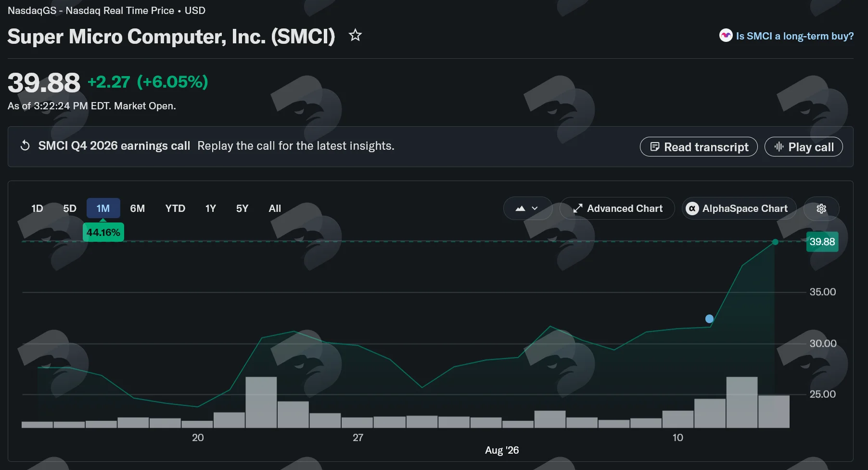This screenshot has width=868, height=470.
Task: Click the +2.27 (+6.05%) price change
Action: pos(148,82)
